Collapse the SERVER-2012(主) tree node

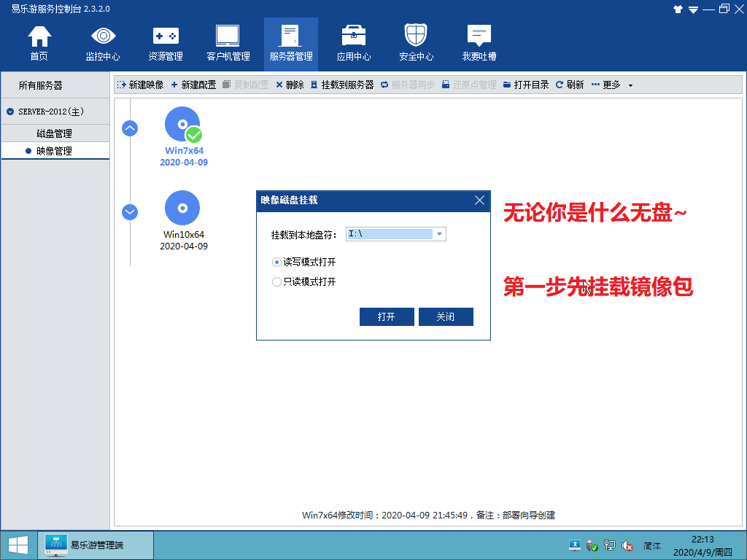tap(10, 112)
